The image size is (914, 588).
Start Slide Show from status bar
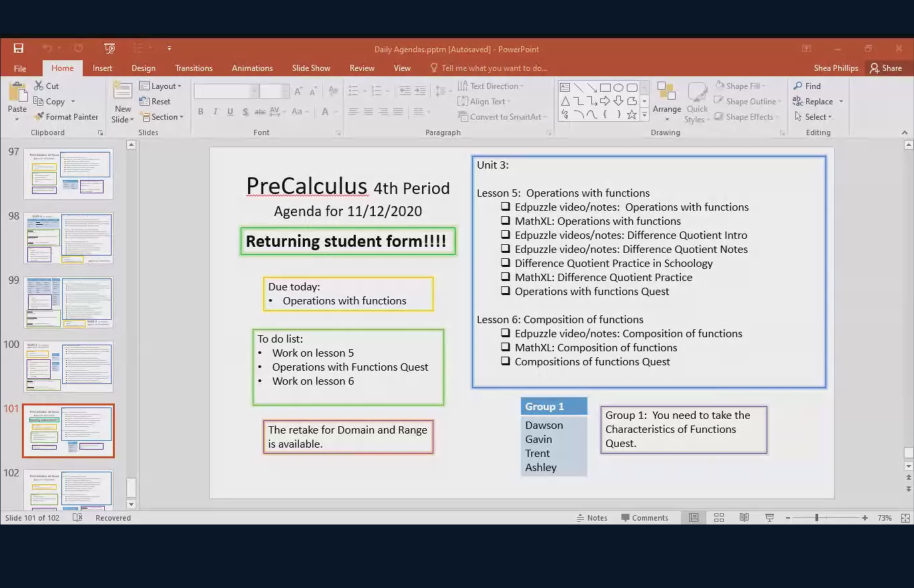(769, 518)
